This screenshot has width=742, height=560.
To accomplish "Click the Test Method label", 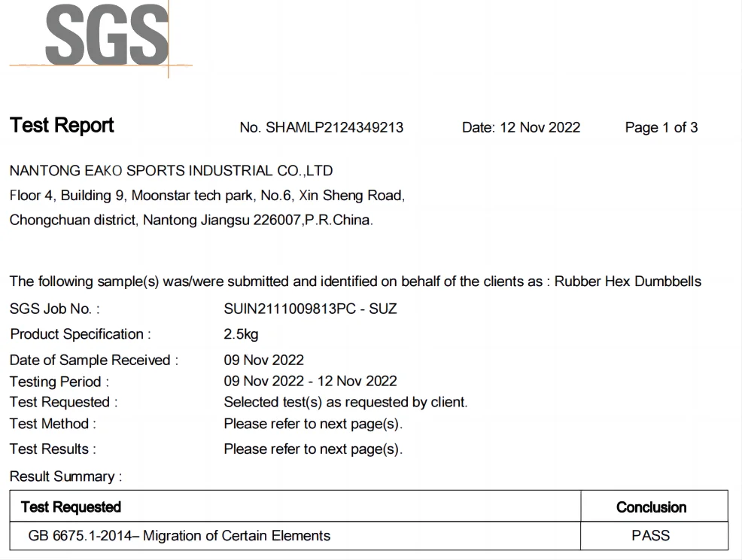I will pos(53,424).
